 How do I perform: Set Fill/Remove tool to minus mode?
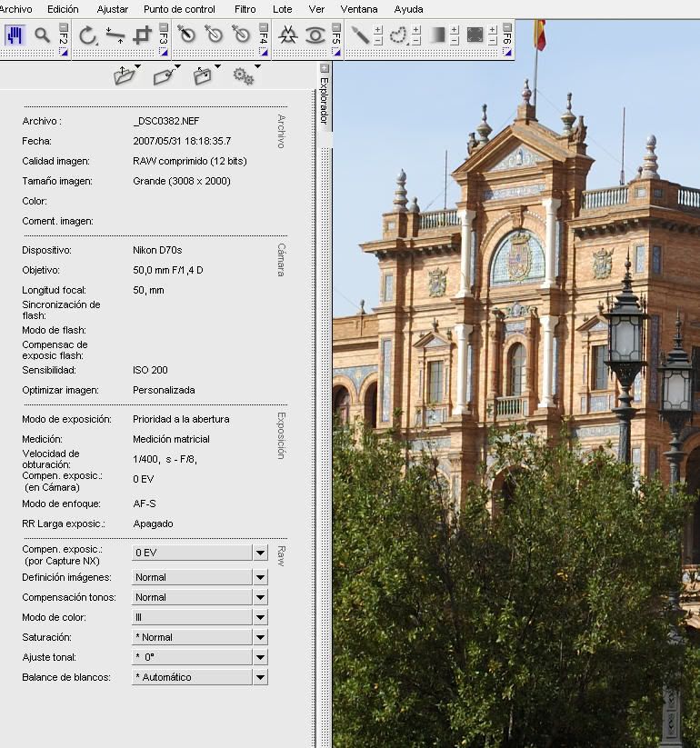pyautogui.click(x=493, y=41)
